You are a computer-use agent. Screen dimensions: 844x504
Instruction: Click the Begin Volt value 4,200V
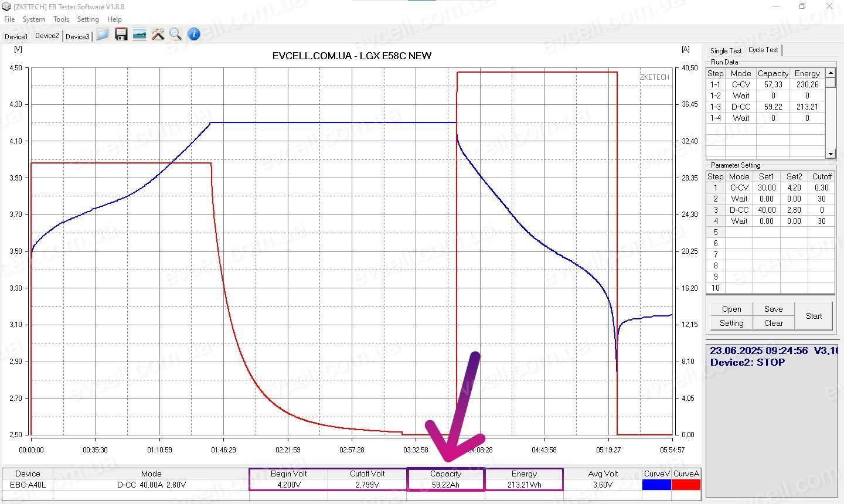pyautogui.click(x=289, y=485)
